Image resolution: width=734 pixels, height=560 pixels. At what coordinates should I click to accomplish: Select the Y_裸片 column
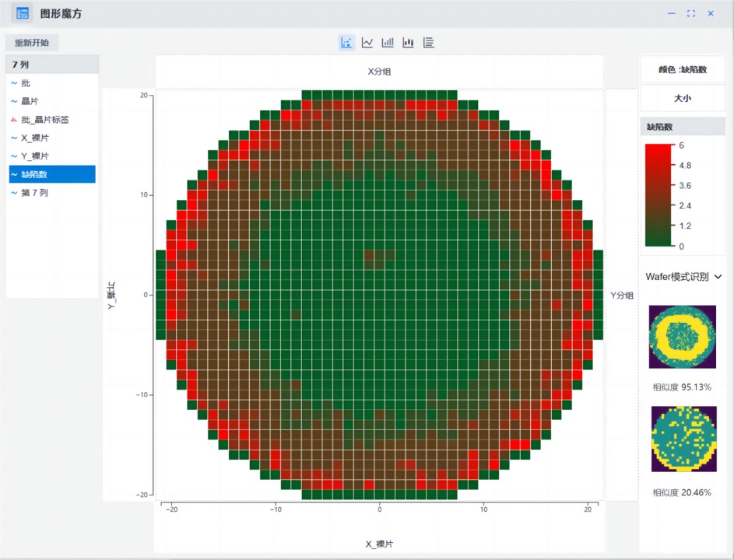[x=52, y=156]
